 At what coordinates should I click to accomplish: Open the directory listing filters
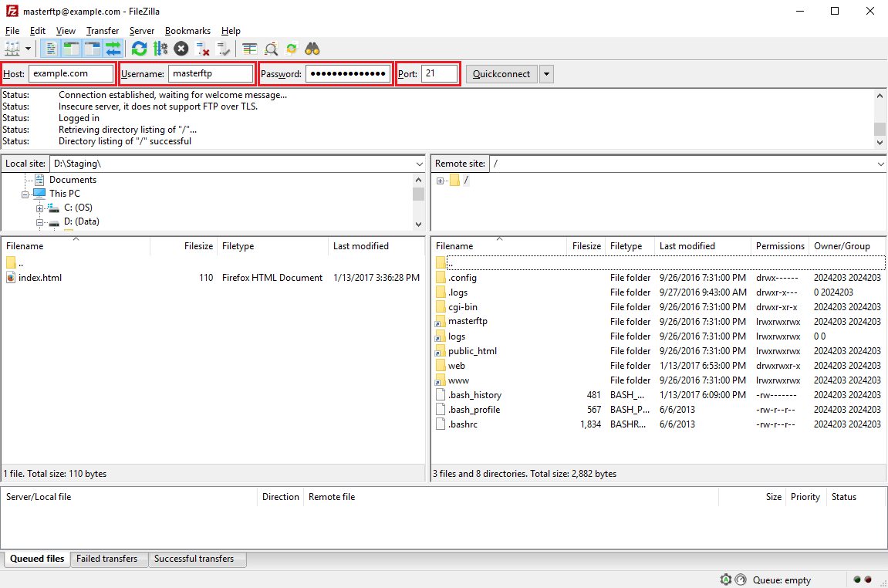248,48
